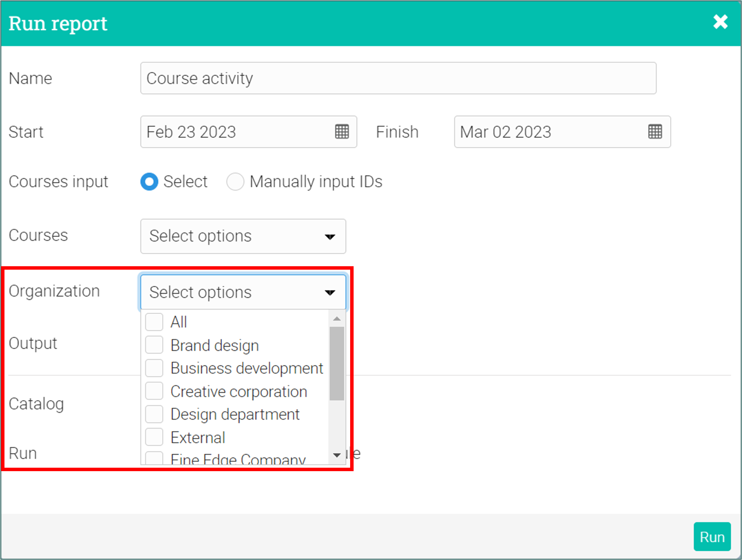The width and height of the screenshot is (742, 560).
Task: Tick the Business development checkbox
Action: coord(154,368)
